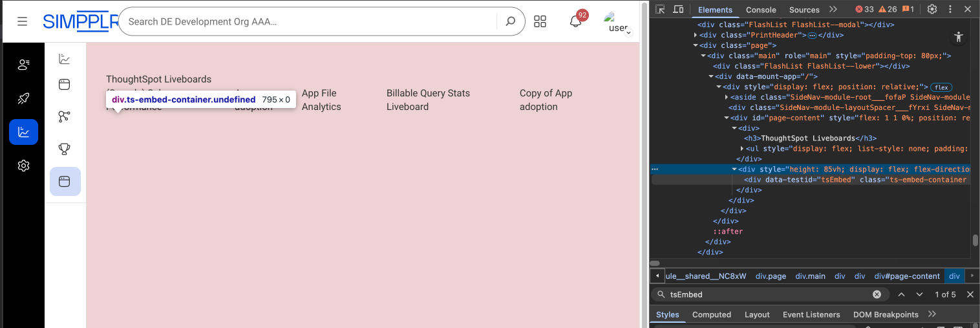Select div.page breadcrumb
This screenshot has height=328, width=980.
click(x=771, y=276)
